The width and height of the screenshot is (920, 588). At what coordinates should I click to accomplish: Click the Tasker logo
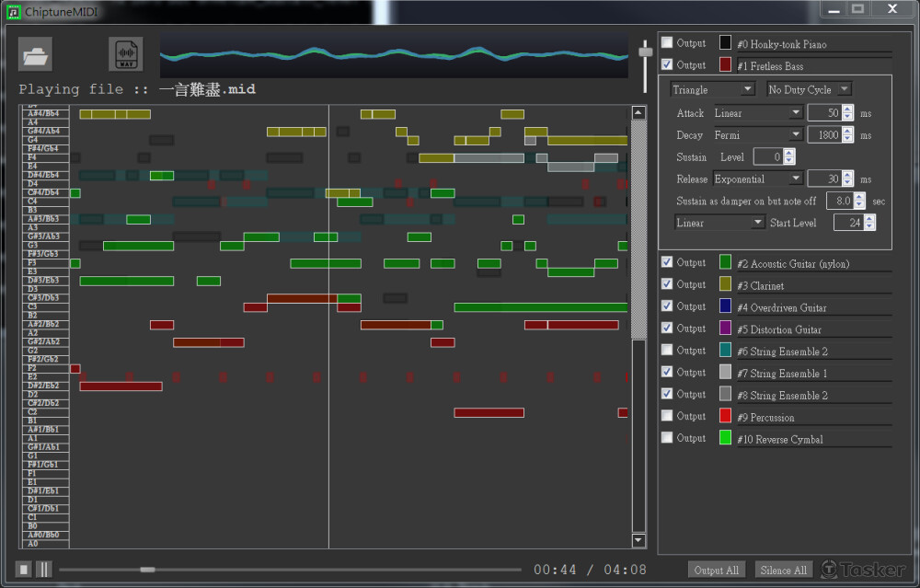863,570
